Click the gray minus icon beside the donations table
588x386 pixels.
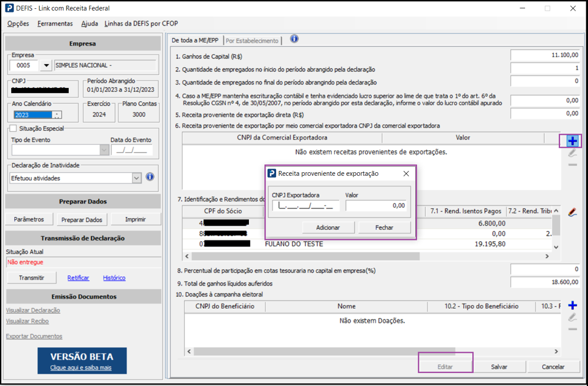pos(572,329)
